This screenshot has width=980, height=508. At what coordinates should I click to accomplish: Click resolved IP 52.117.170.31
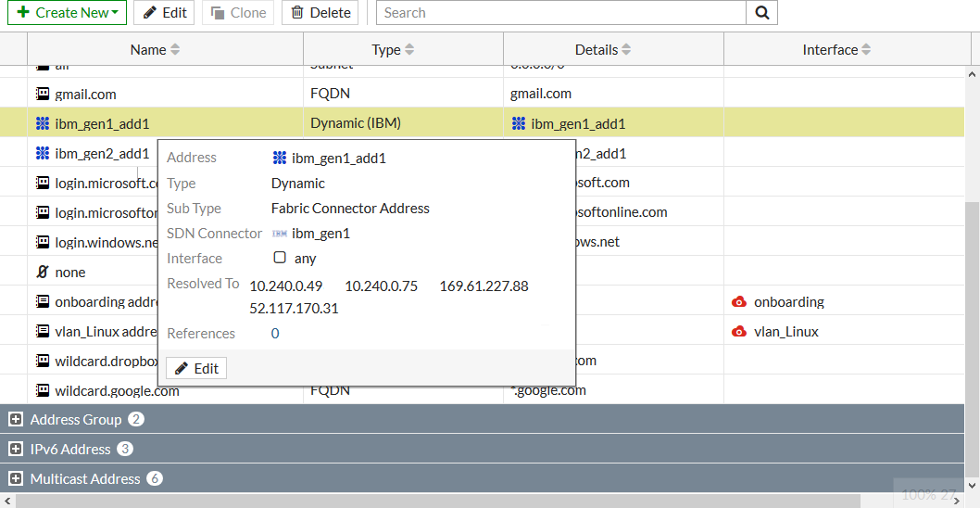(294, 309)
